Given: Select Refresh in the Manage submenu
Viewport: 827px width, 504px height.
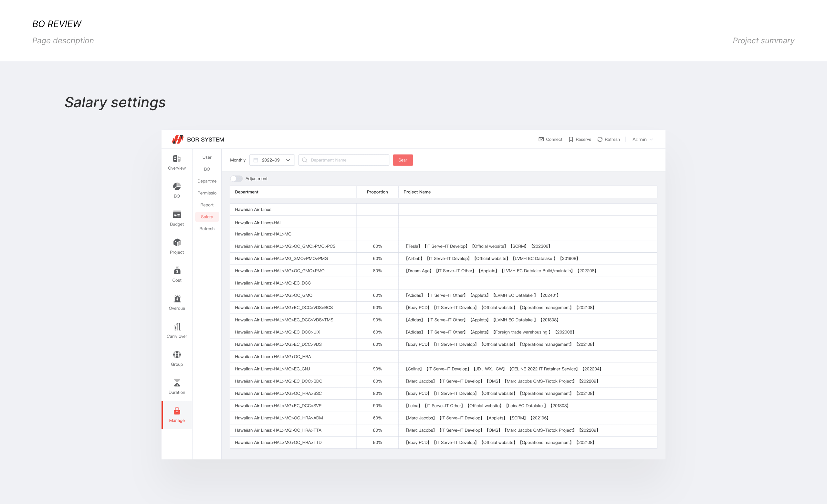Looking at the screenshot, I should point(207,228).
